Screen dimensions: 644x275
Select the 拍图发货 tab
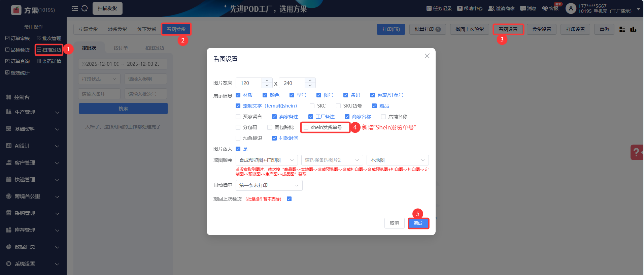pyautogui.click(x=155, y=48)
